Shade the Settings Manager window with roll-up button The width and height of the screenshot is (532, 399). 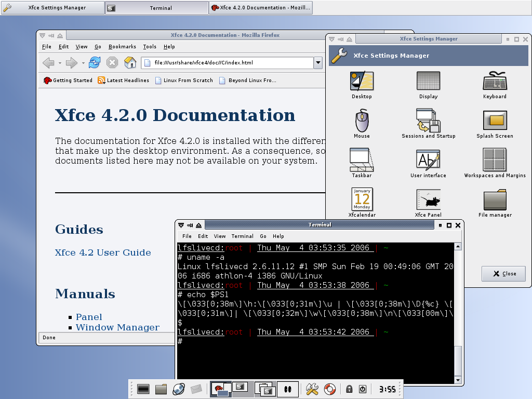click(350, 39)
